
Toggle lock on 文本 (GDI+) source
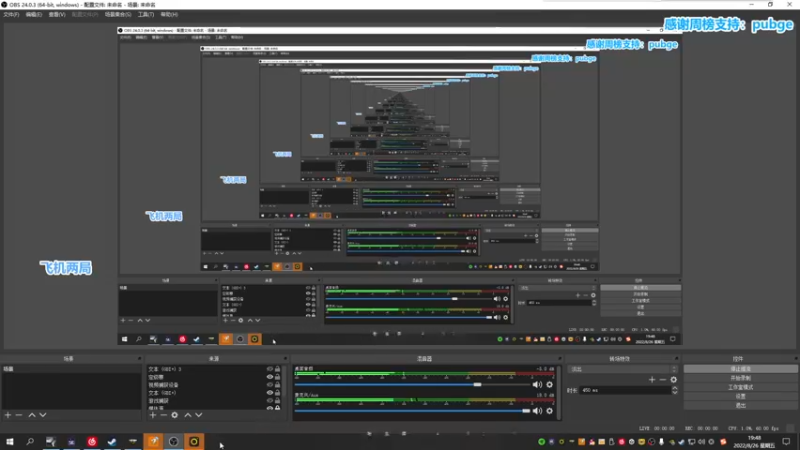(x=278, y=393)
